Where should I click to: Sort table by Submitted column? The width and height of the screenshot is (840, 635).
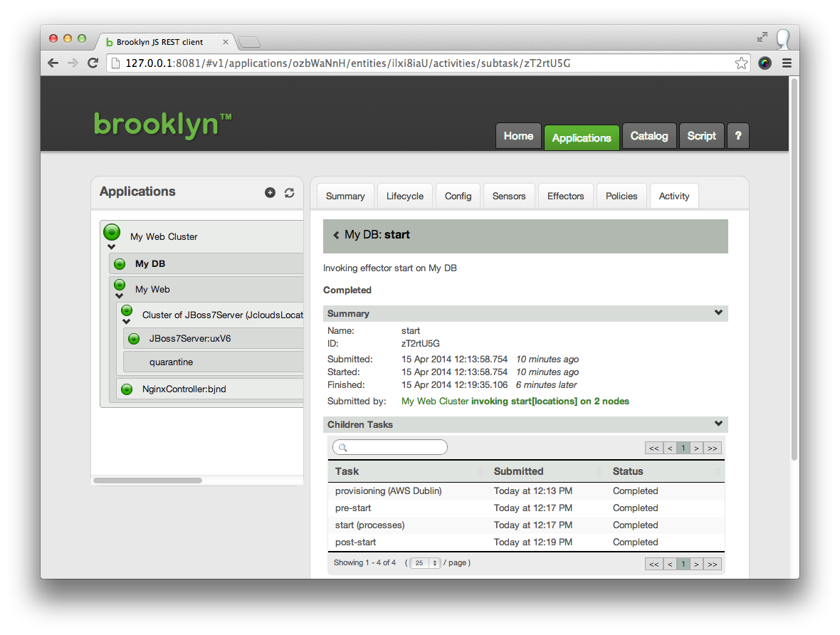point(518,471)
